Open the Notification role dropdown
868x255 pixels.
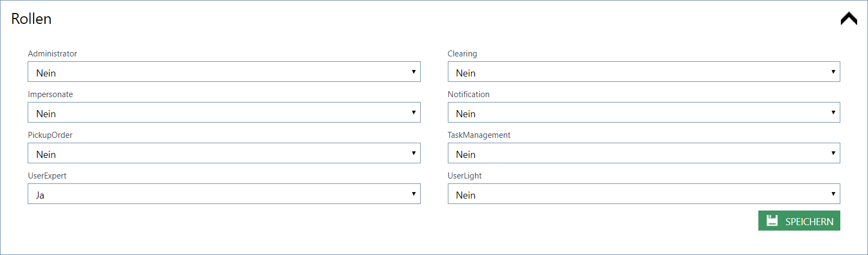click(x=643, y=113)
